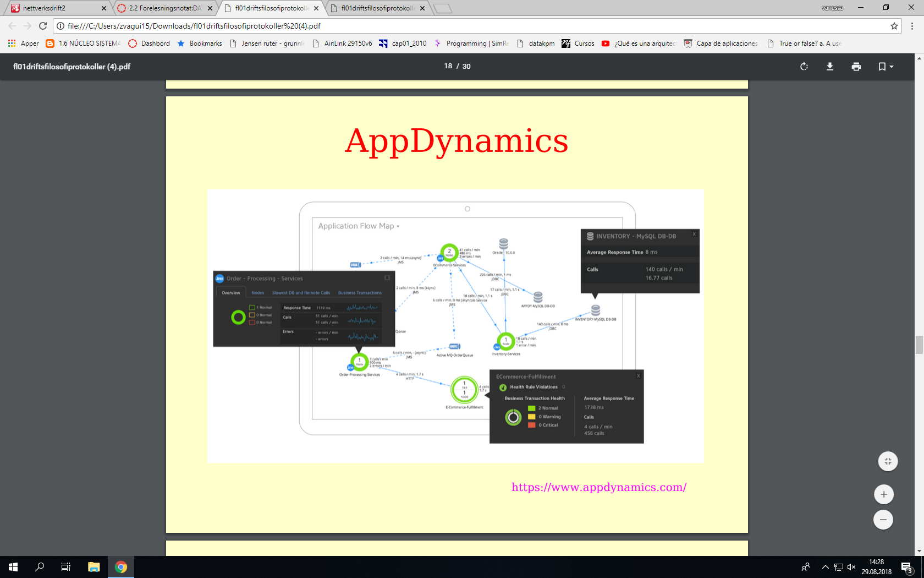This screenshot has height=578, width=924.
Task: Open the datakpm bookmark
Action: (536, 43)
